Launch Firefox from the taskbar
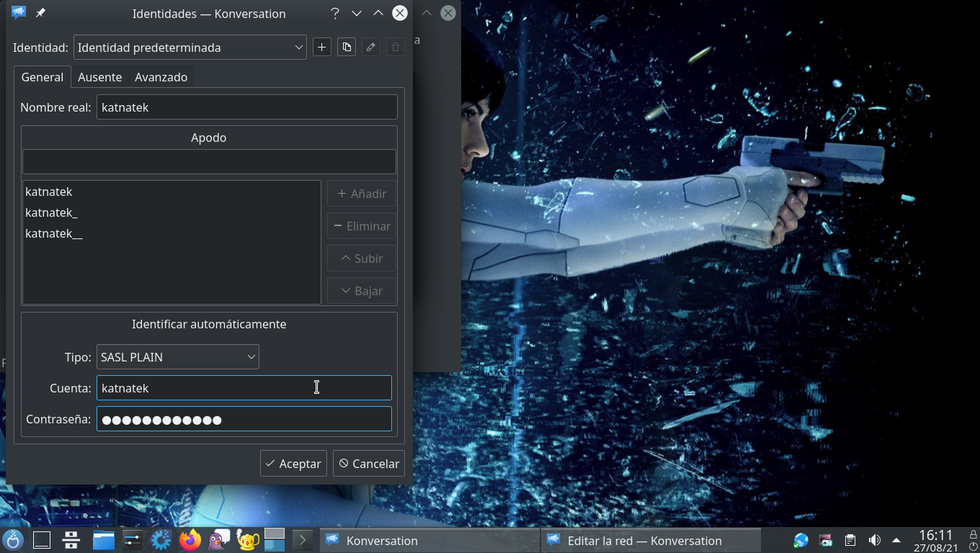 (x=190, y=539)
